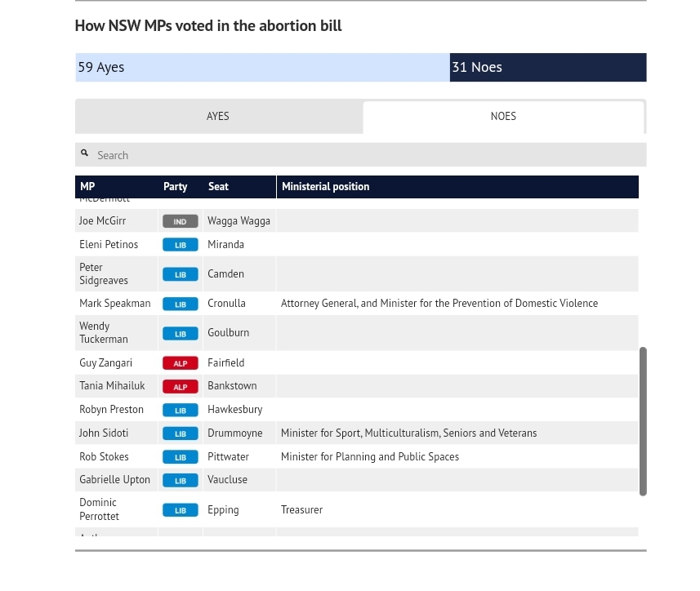The width and height of the screenshot is (700, 591).
Task: Click the search magnifier icon
Action: (84, 153)
